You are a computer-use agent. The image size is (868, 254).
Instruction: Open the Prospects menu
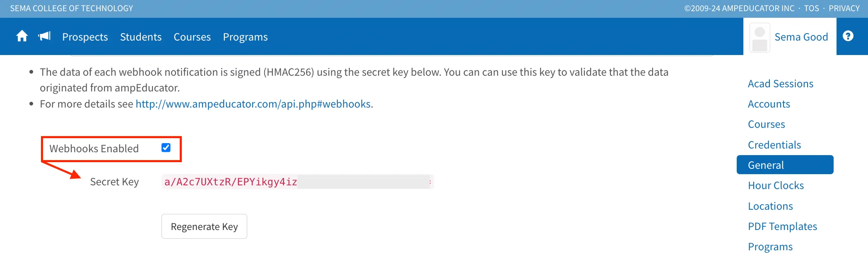tap(85, 37)
